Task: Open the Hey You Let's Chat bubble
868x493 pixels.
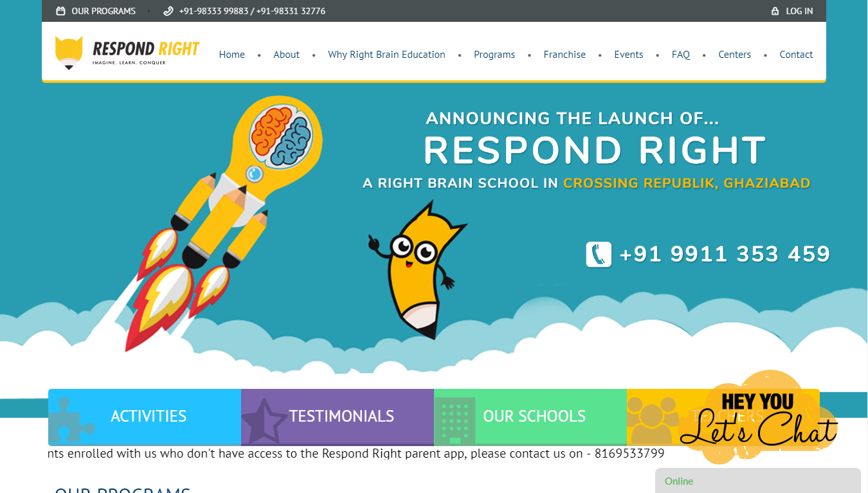Action: (759, 418)
